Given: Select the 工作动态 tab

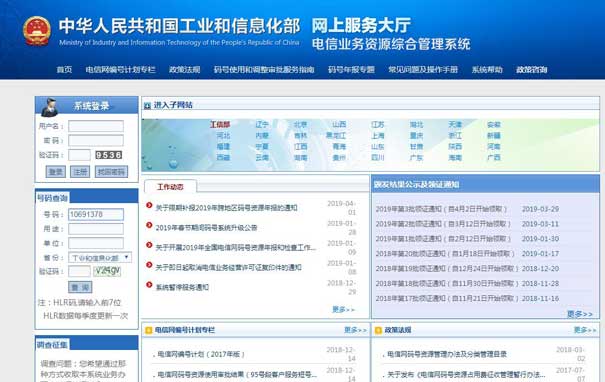Looking at the screenshot, I should click(x=170, y=187).
